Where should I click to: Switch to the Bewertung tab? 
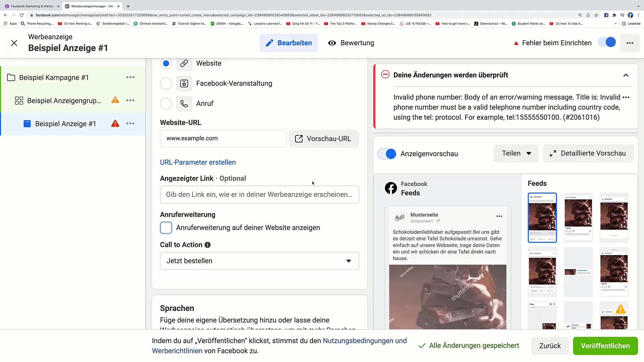click(x=351, y=43)
